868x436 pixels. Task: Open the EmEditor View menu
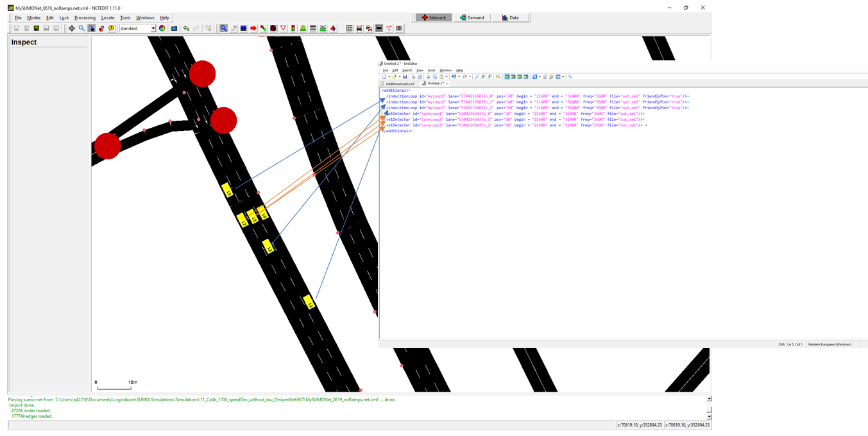pos(420,71)
